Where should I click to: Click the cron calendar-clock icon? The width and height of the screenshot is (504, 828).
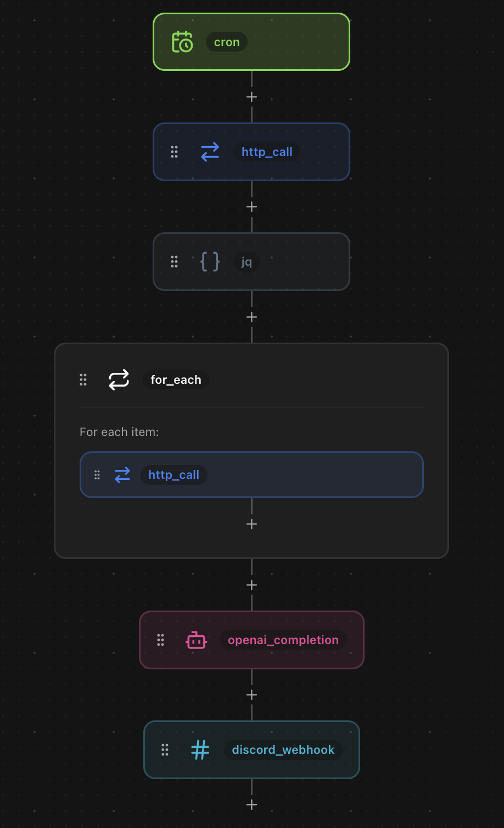pos(182,41)
